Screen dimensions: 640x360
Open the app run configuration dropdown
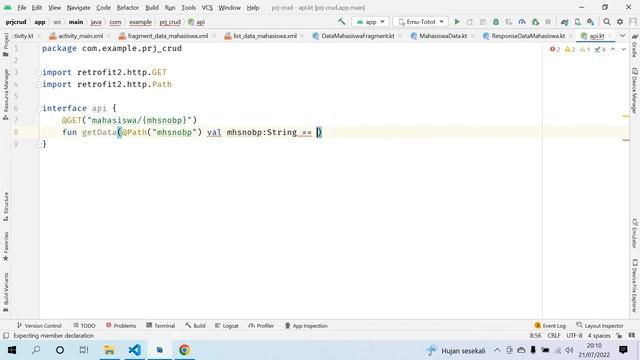[x=370, y=22]
